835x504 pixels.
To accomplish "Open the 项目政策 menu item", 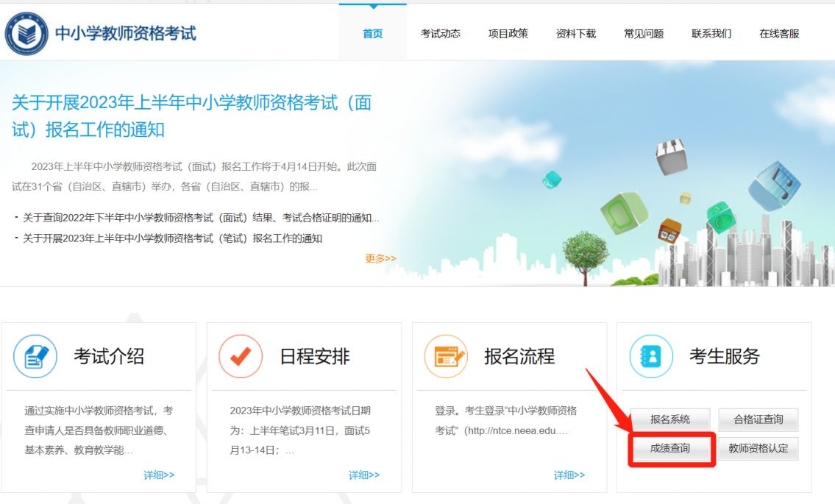I will click(508, 34).
